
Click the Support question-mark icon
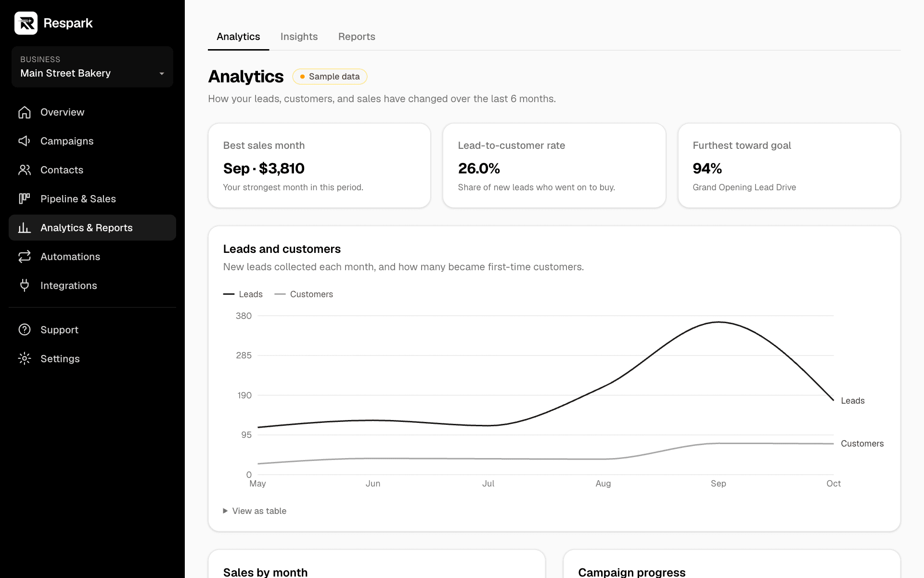(25, 330)
